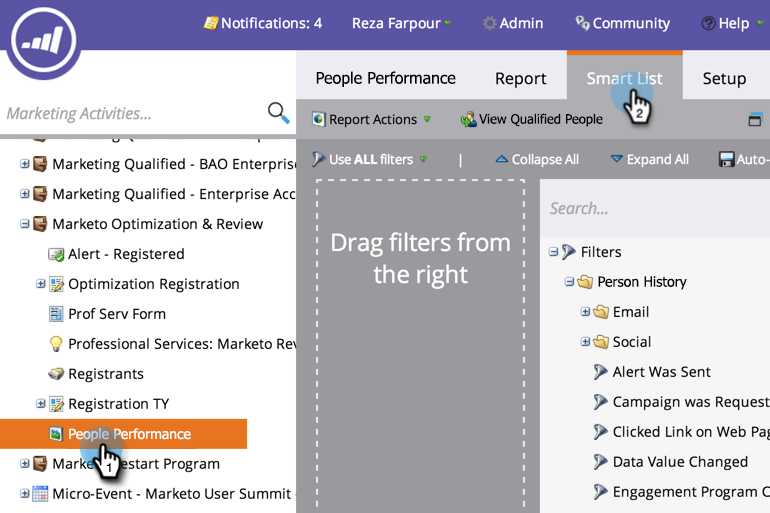This screenshot has width=770, height=513.
Task: Expand the Social filters folder
Action: click(x=586, y=342)
